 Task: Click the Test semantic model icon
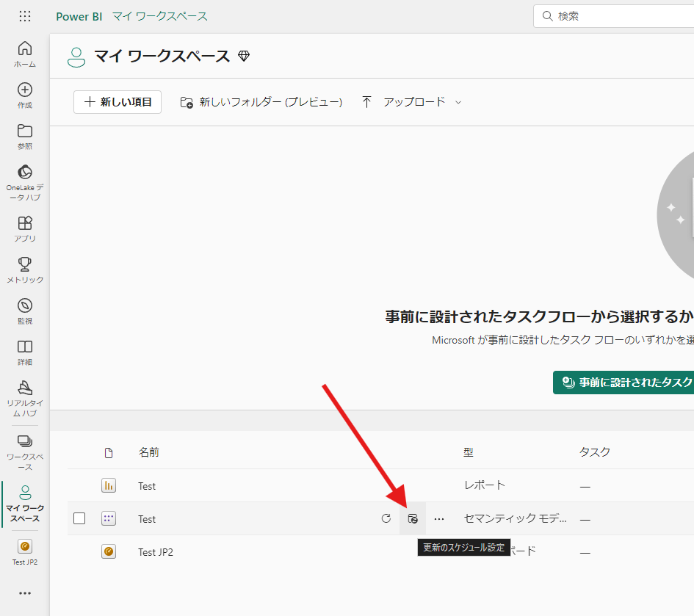coord(109,518)
